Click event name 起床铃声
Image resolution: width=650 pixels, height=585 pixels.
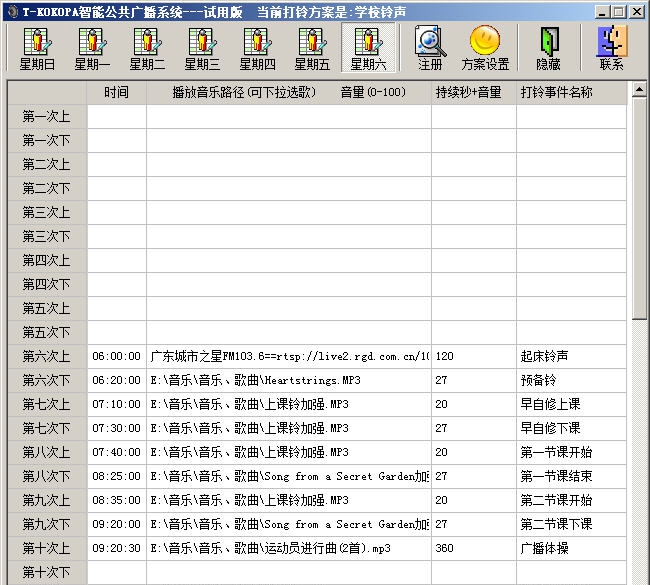(x=571, y=357)
